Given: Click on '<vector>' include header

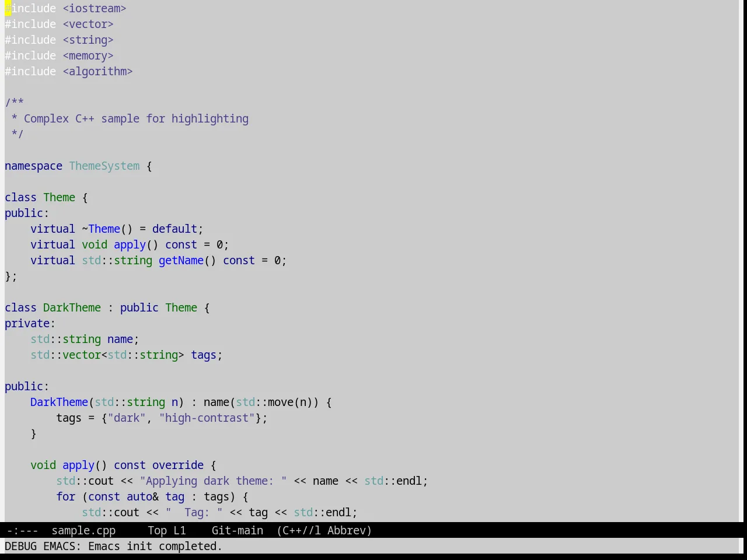Looking at the screenshot, I should click(88, 24).
